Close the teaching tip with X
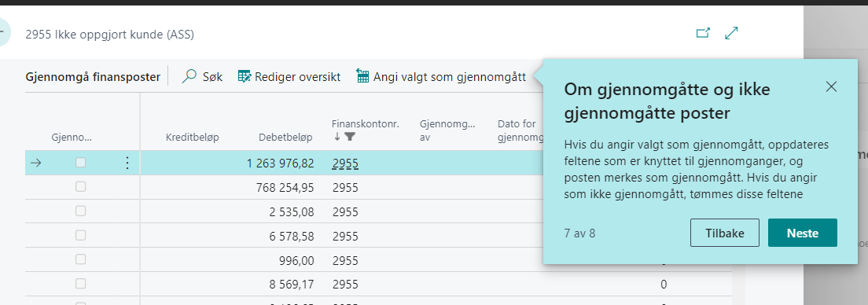 (831, 87)
